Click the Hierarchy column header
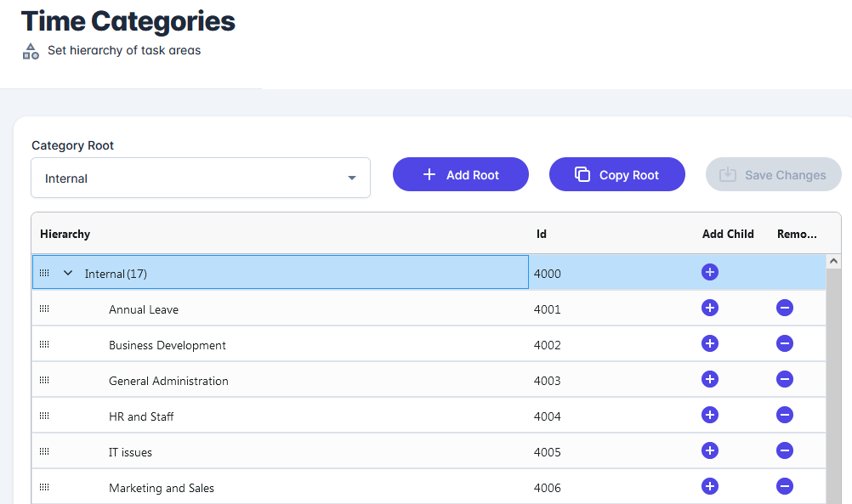The width and height of the screenshot is (852, 504). click(65, 234)
